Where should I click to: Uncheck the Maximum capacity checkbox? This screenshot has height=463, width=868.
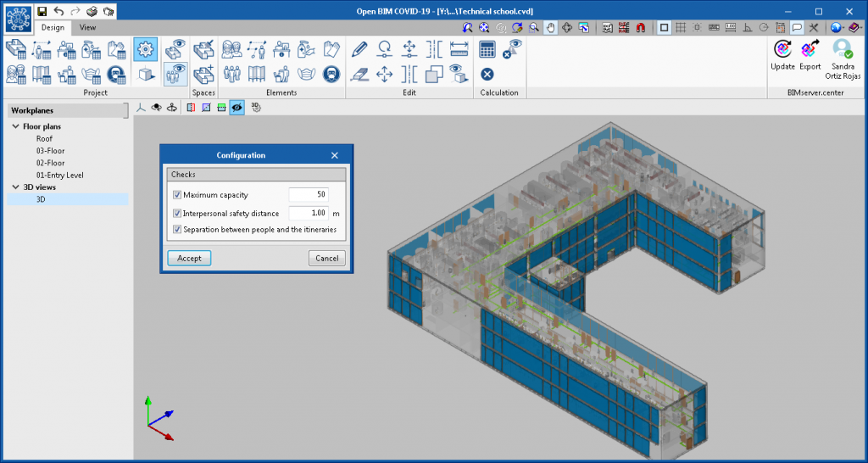click(x=177, y=195)
